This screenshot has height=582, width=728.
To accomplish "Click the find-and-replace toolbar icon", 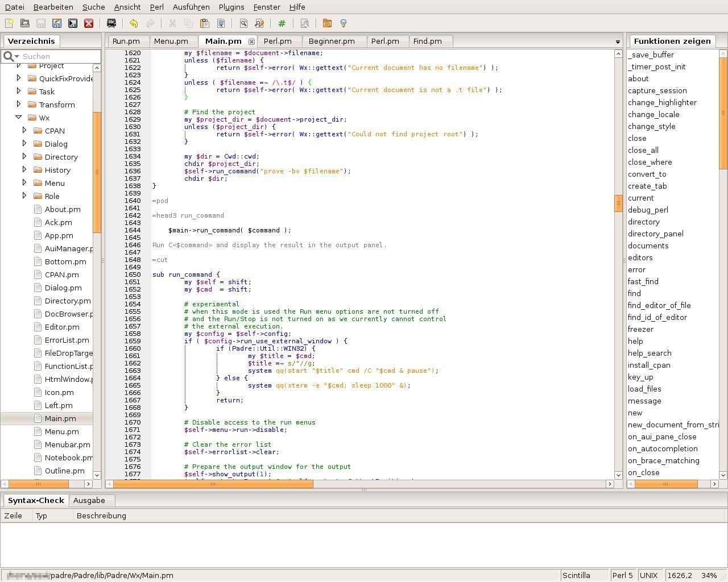I will [x=259, y=23].
